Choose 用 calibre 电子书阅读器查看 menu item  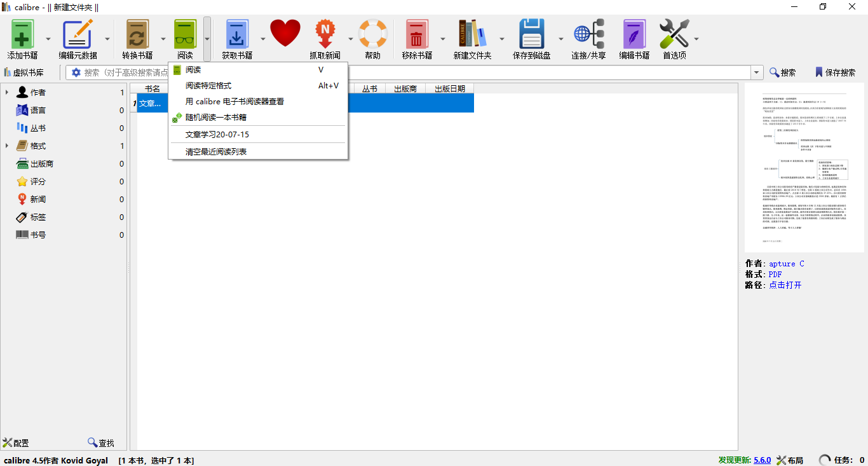pyautogui.click(x=258, y=102)
